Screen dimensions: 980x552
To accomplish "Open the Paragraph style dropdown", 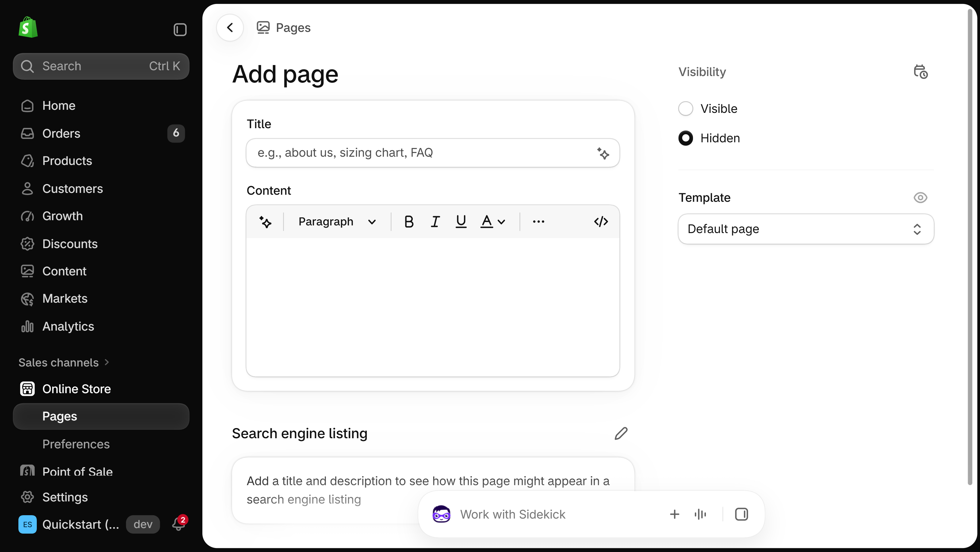I will 337,222.
